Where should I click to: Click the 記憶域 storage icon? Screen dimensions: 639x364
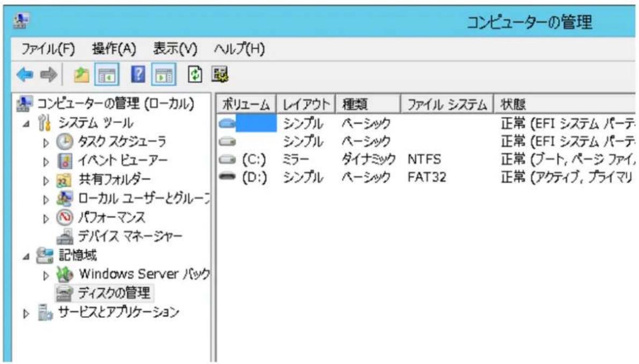[45, 255]
